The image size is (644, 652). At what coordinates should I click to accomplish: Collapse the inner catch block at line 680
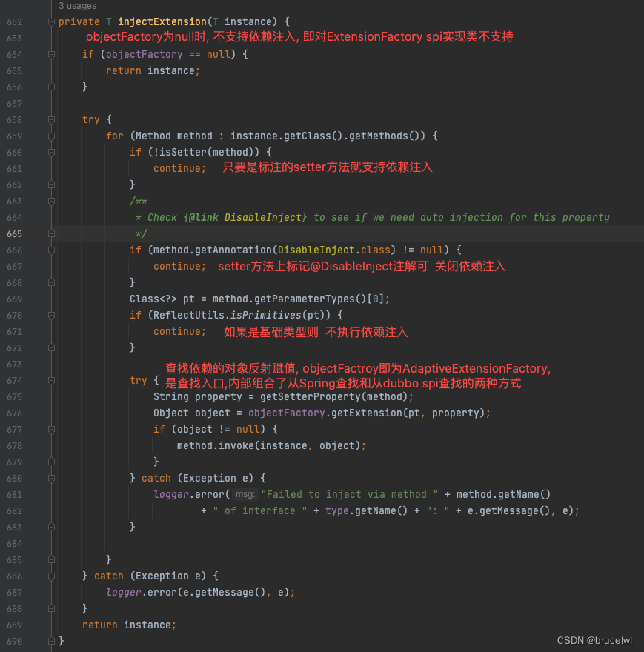tap(51, 479)
